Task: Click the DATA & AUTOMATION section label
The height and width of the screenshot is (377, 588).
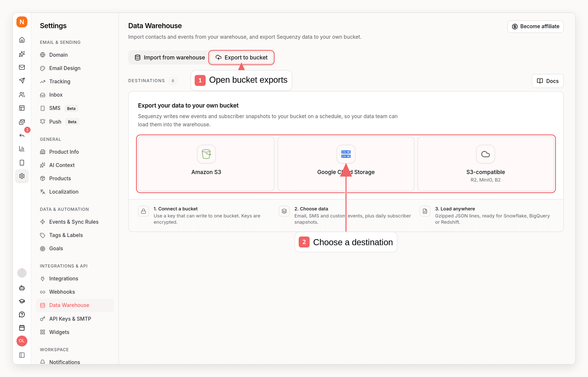Action: click(x=64, y=209)
